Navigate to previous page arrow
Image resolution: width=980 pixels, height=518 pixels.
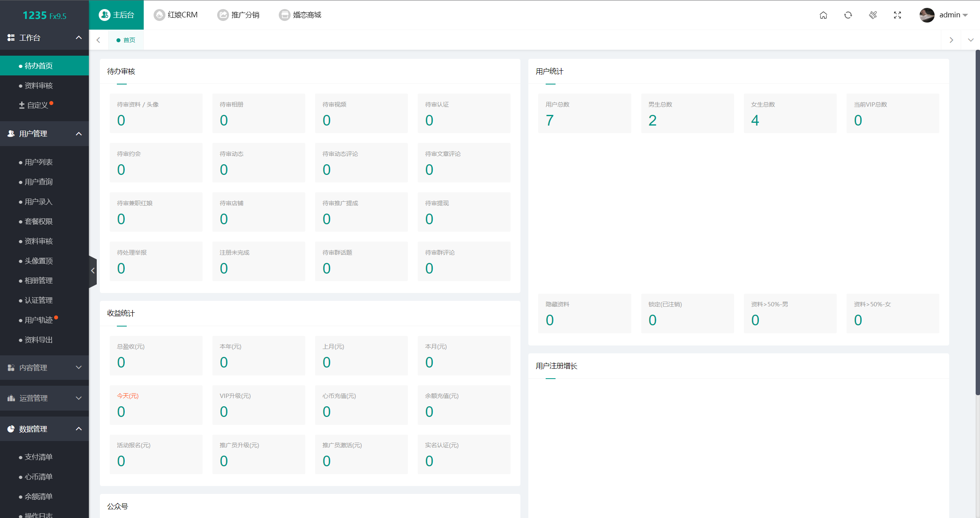pos(98,39)
